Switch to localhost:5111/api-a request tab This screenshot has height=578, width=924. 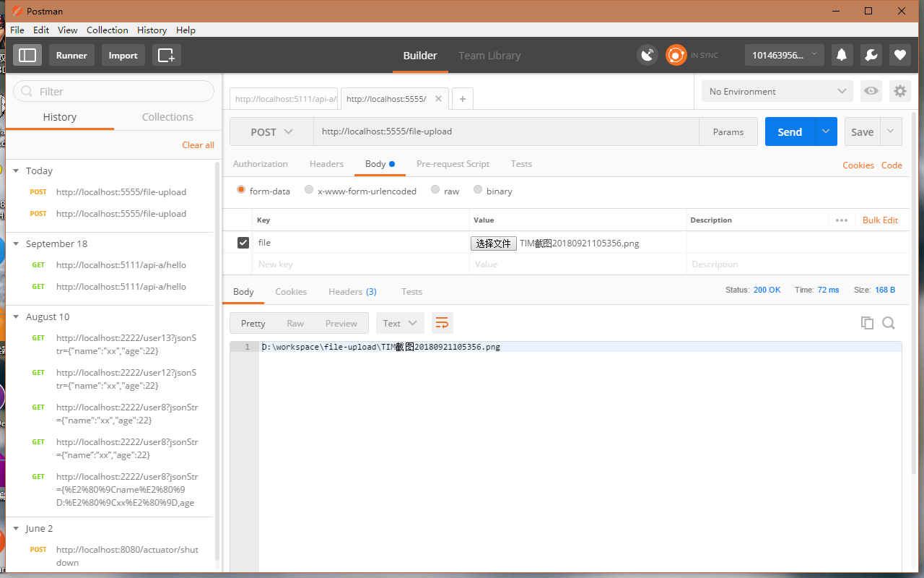click(x=285, y=99)
